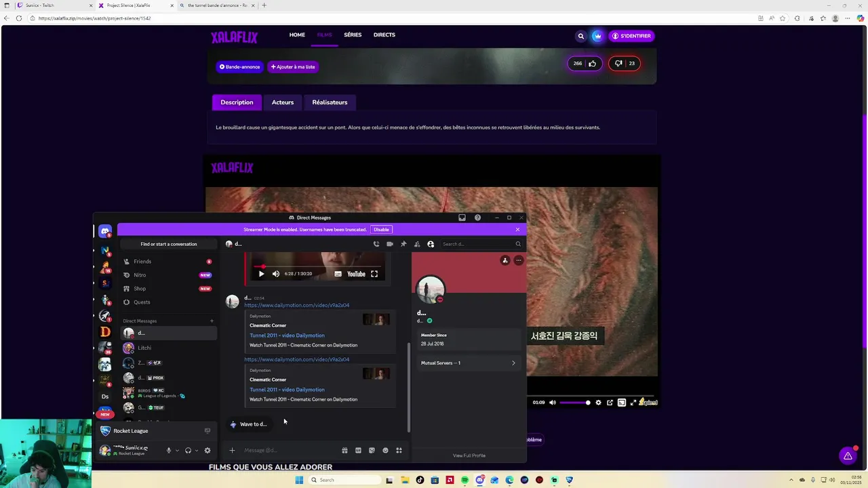
Task: Click Wave to d... button
Action: pyautogui.click(x=249, y=424)
